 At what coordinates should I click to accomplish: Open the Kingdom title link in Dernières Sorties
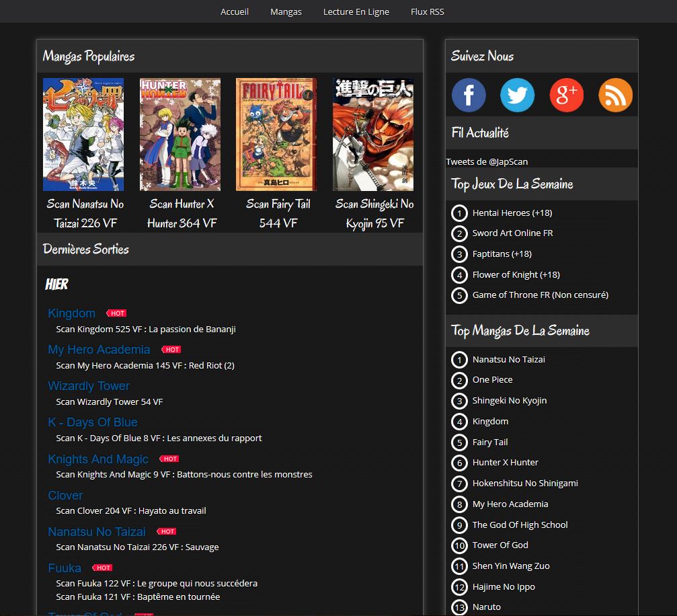point(72,313)
